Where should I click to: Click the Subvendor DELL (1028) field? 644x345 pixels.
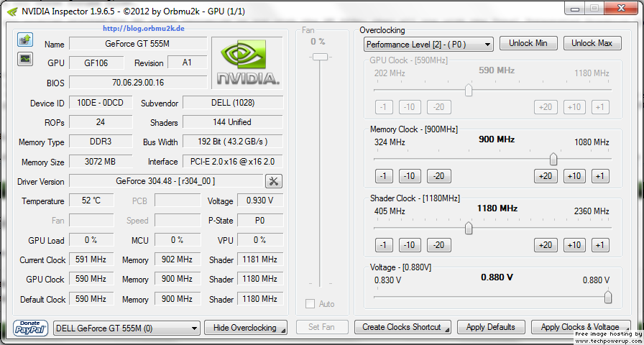[x=233, y=103]
